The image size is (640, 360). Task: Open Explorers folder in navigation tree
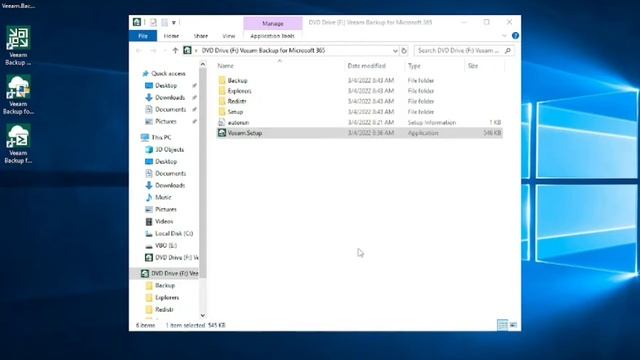pyautogui.click(x=167, y=298)
